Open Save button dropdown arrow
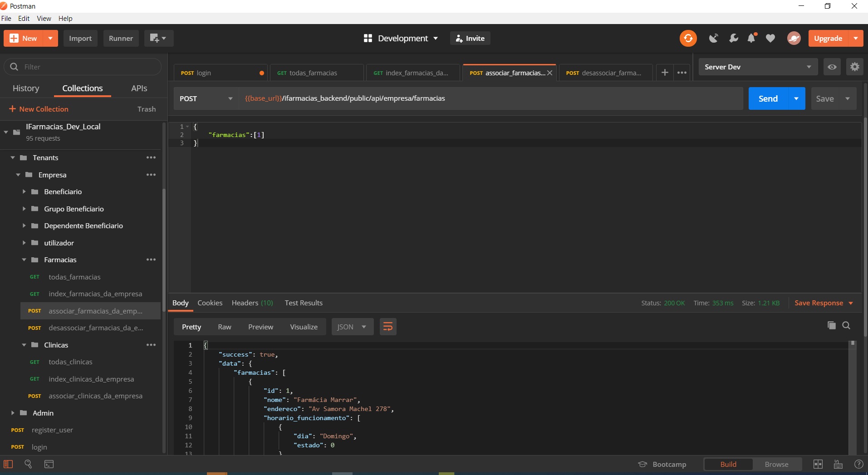Screen dimensions: 868x475 [x=848, y=98]
